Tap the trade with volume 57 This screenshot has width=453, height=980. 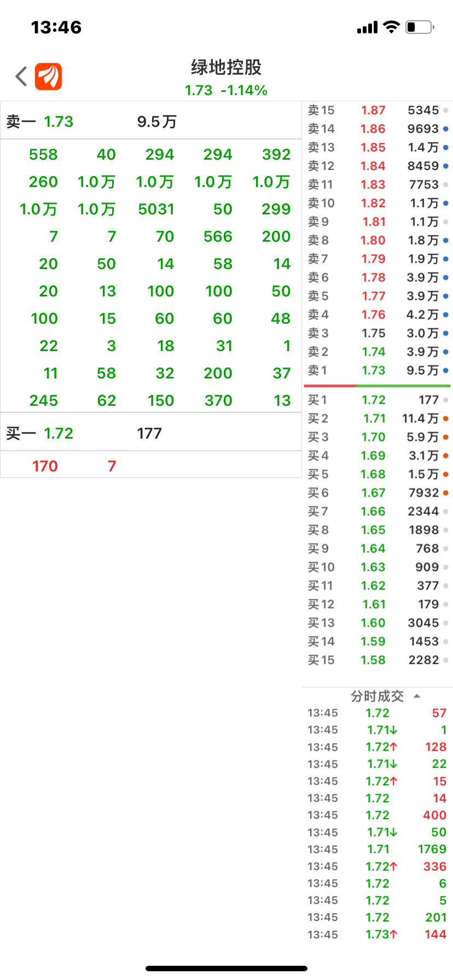pyautogui.click(x=377, y=713)
